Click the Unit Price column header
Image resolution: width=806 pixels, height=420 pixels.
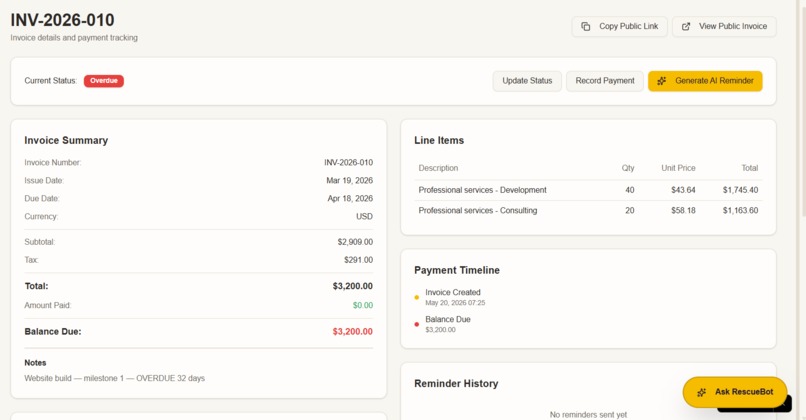pyautogui.click(x=678, y=168)
